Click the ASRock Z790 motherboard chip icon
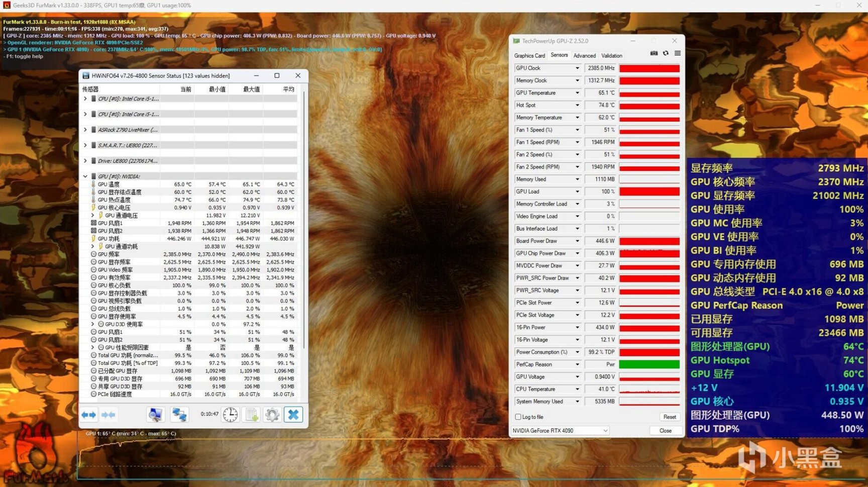The height and width of the screenshot is (487, 868). coord(93,130)
